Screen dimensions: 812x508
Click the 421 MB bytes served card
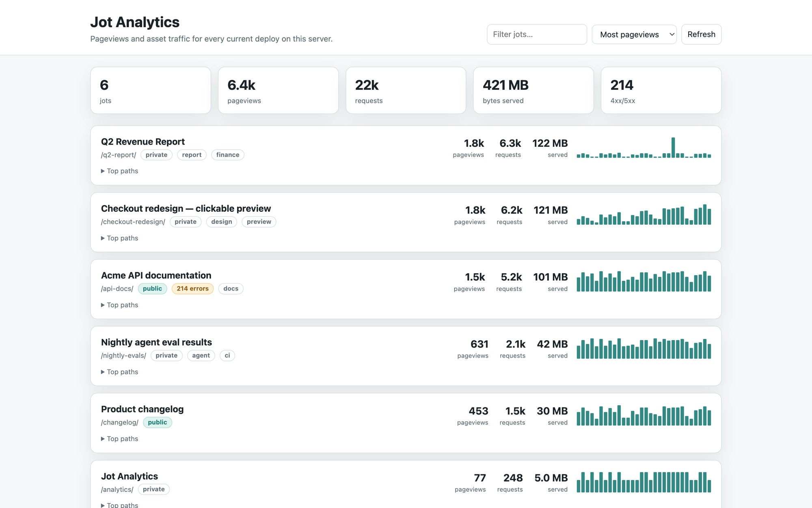(x=533, y=90)
